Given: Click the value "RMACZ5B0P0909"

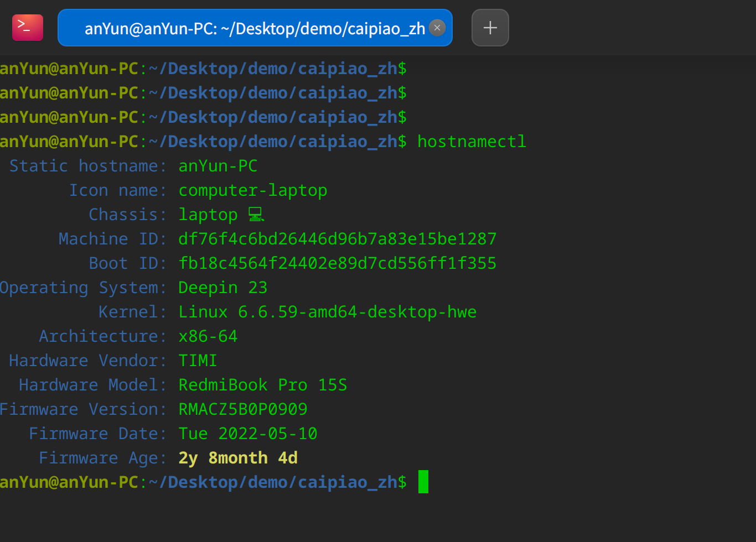Looking at the screenshot, I should (x=243, y=409).
